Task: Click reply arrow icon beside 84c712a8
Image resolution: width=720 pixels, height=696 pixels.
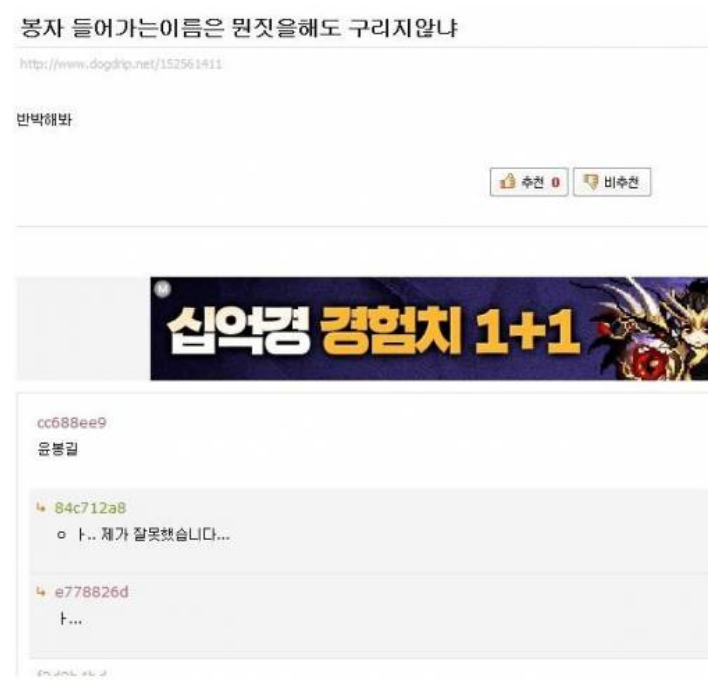Action: coord(41,507)
